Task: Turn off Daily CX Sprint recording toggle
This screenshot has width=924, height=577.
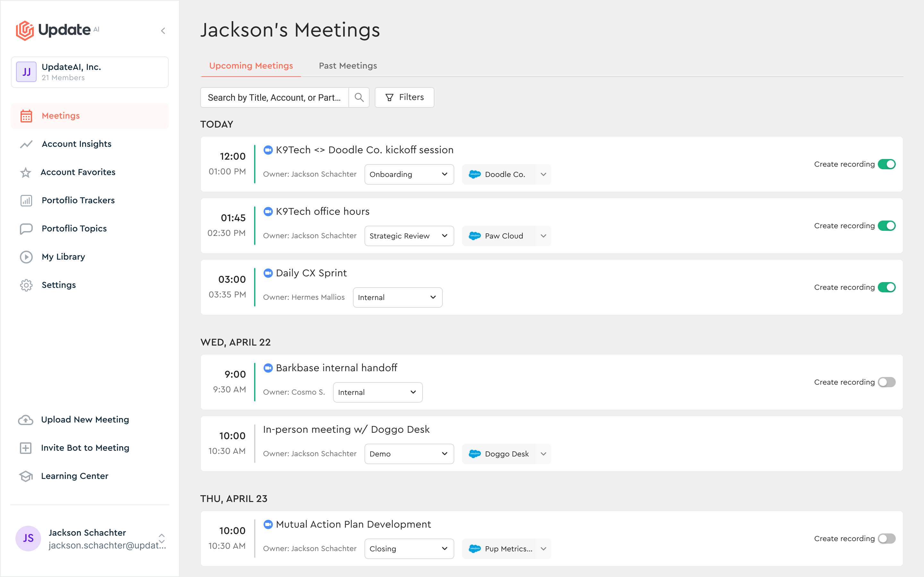Action: click(x=886, y=287)
